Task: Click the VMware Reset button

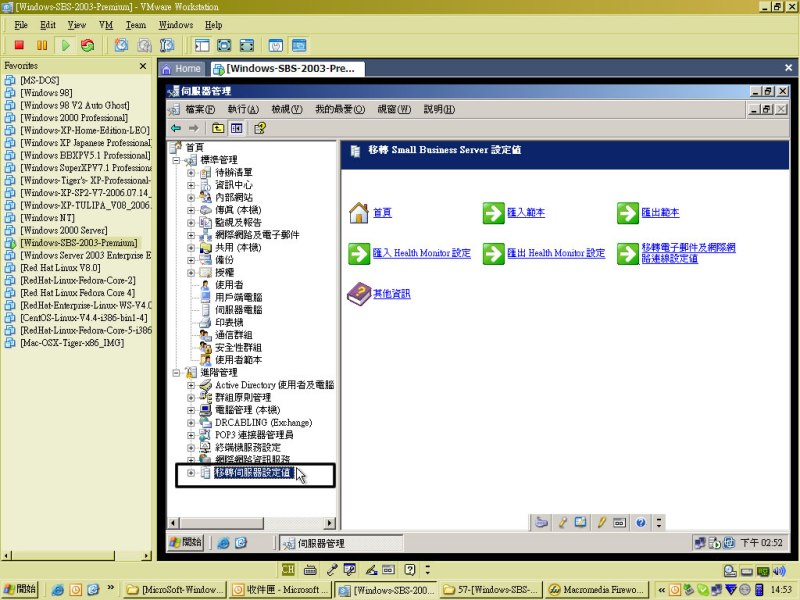Action: (88, 45)
